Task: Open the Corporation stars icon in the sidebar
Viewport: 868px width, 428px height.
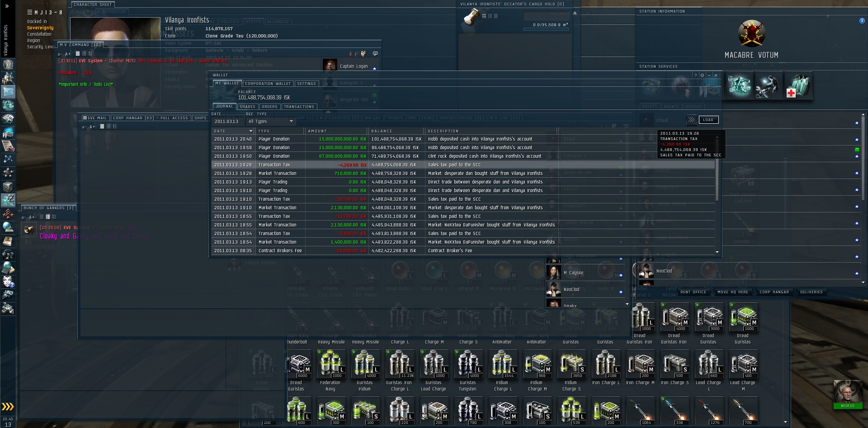Action: pyautogui.click(x=8, y=173)
